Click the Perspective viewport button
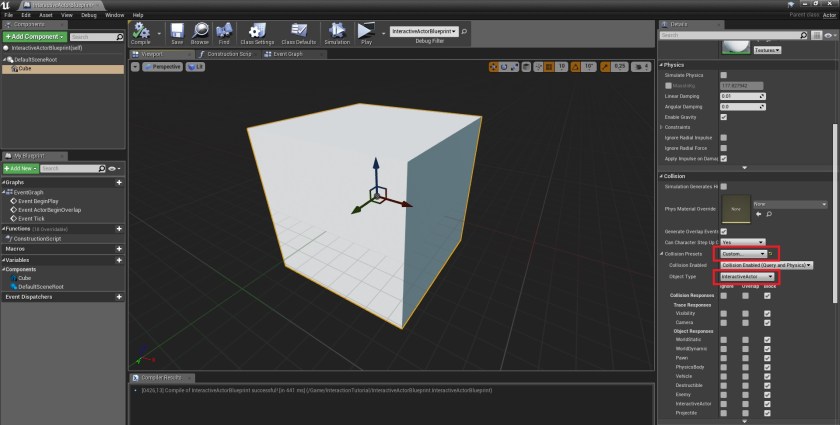 point(165,66)
